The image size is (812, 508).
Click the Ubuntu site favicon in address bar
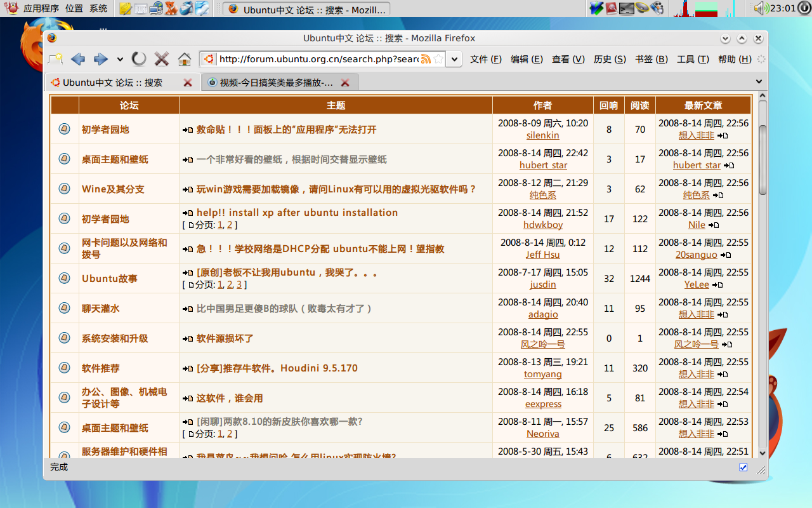tap(209, 59)
